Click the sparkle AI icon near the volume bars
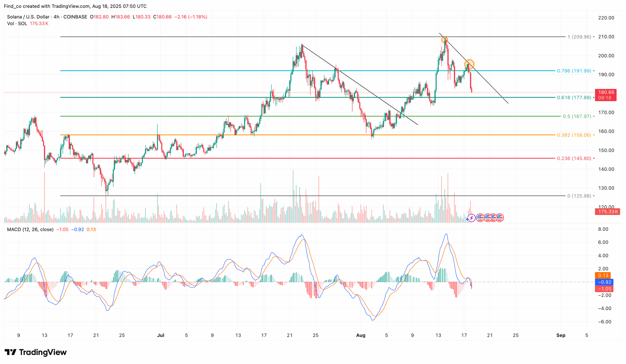 (x=468, y=219)
